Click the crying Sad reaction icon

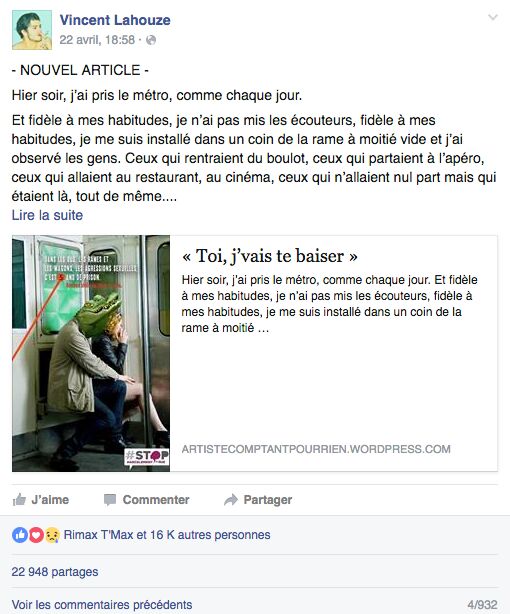(x=52, y=535)
